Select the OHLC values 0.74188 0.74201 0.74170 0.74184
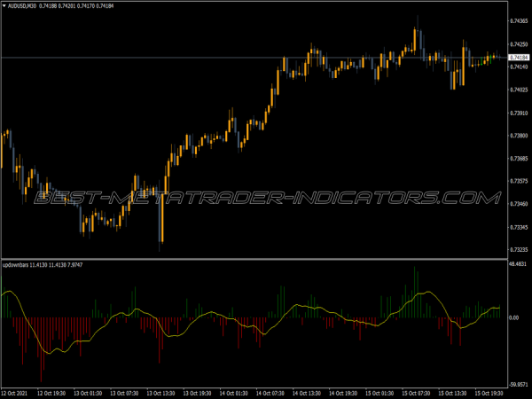The height and width of the screenshot is (399, 532). coord(76,6)
